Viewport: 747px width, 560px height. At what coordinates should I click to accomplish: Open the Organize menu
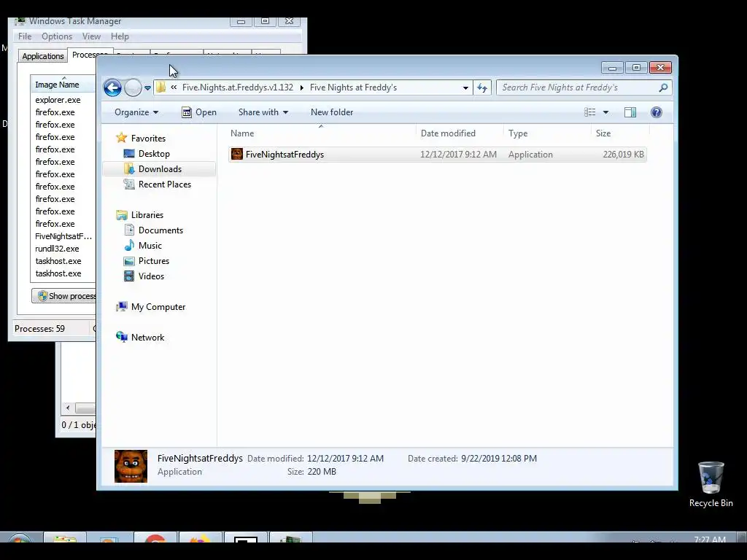(x=136, y=112)
